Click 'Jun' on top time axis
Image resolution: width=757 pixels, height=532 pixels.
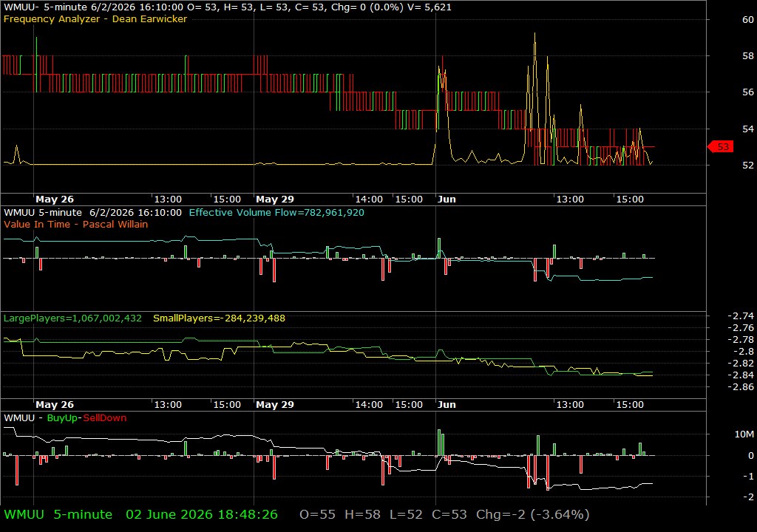[447, 199]
